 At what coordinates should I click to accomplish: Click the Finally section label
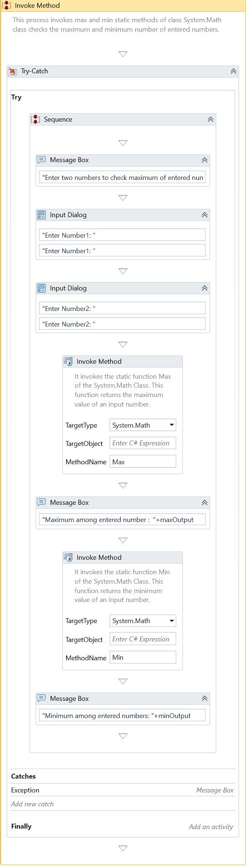coord(21,826)
